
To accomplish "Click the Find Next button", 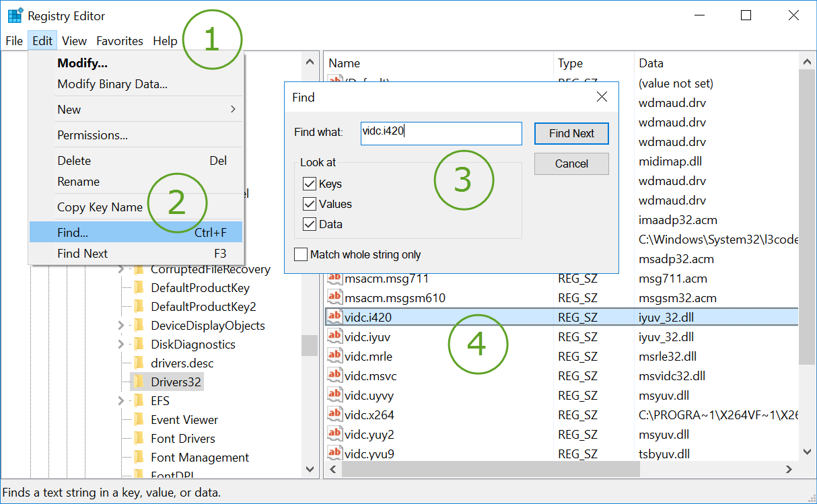I will (x=571, y=133).
